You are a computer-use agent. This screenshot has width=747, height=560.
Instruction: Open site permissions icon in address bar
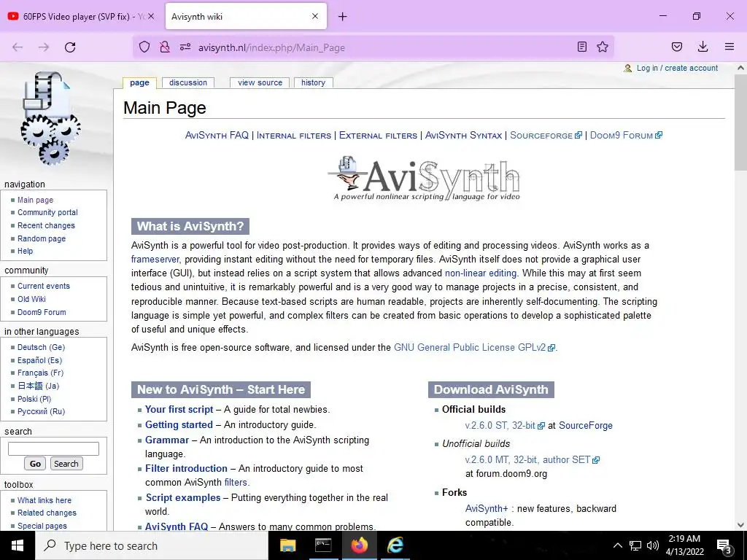[x=185, y=47]
